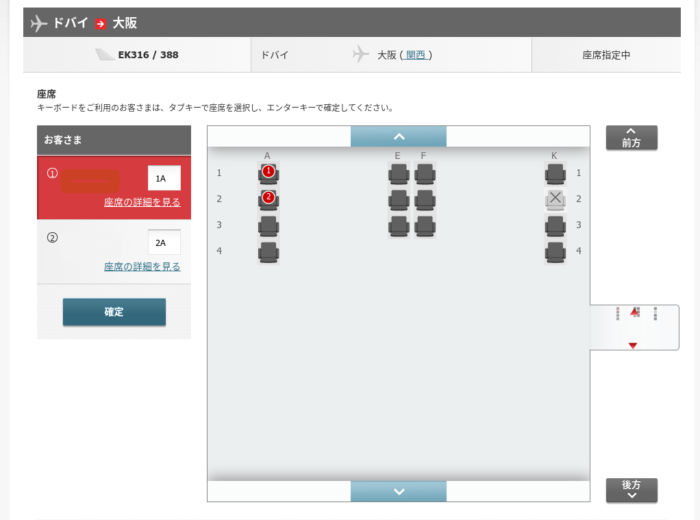Screen dimensions: 700x520
Task: Click the unavailable seat 2K with X
Action: (x=555, y=200)
